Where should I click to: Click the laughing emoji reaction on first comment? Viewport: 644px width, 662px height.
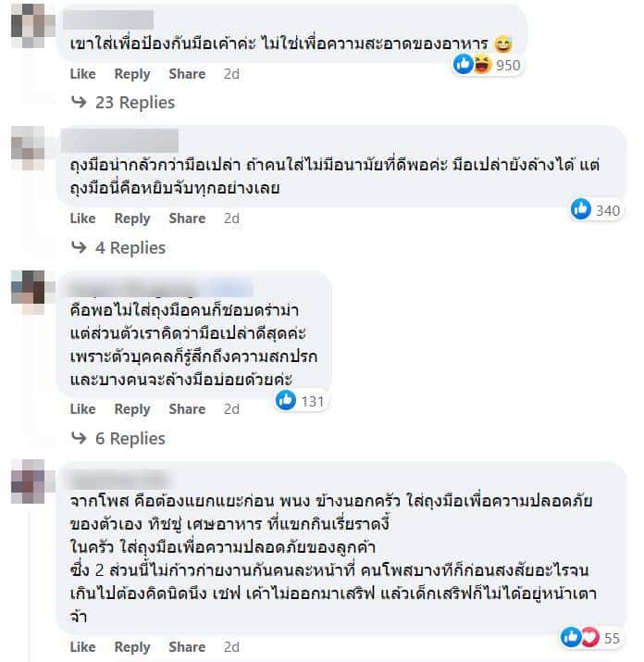(x=481, y=64)
